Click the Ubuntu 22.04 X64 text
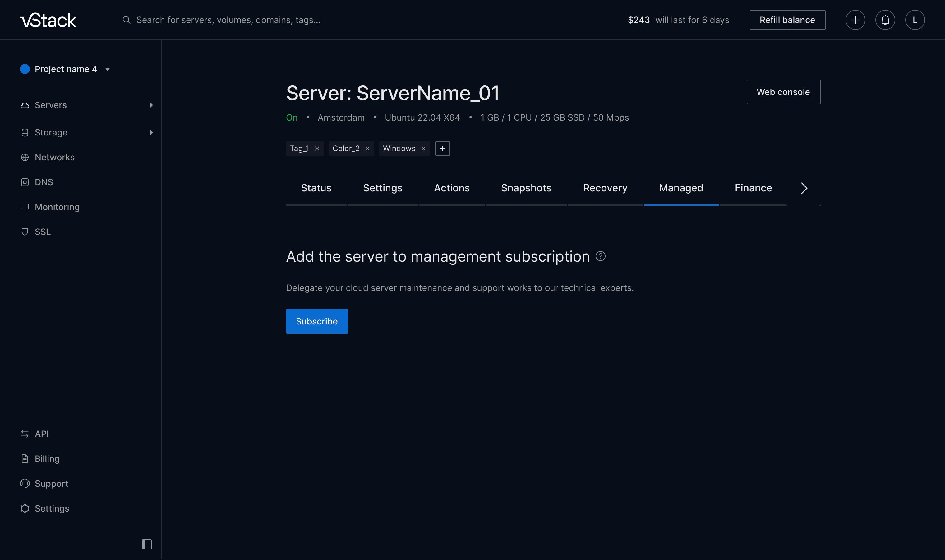Screen dimensions: 945x560 tap(422, 118)
